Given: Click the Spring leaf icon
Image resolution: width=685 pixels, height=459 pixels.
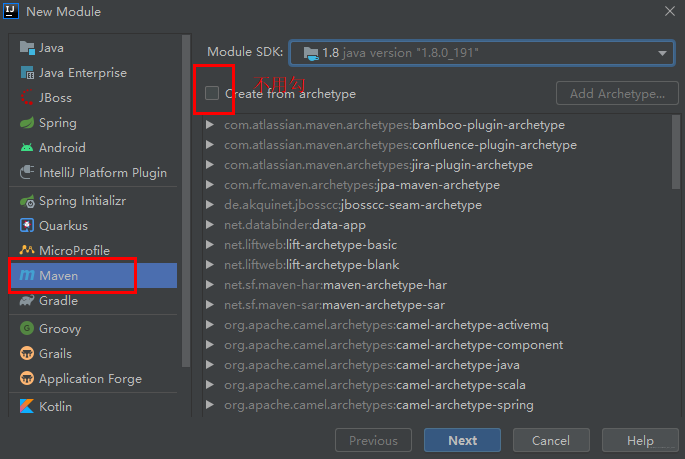Looking at the screenshot, I should pos(27,123).
